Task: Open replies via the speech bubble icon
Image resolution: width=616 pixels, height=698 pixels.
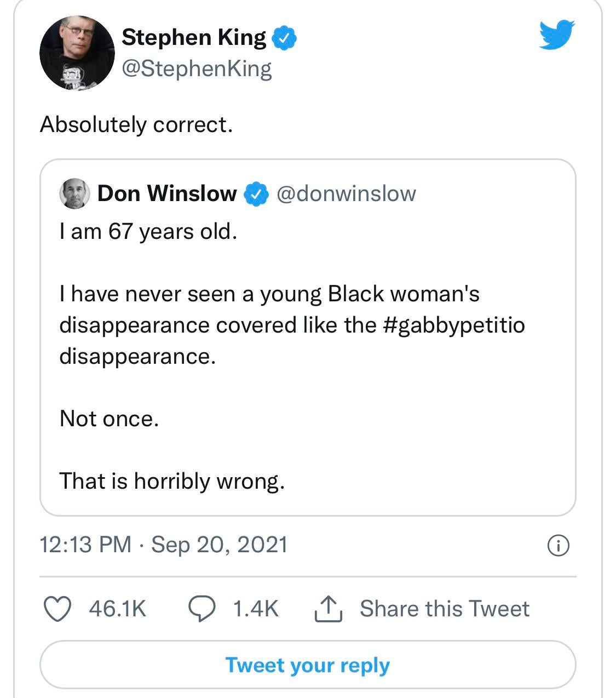Action: (203, 607)
